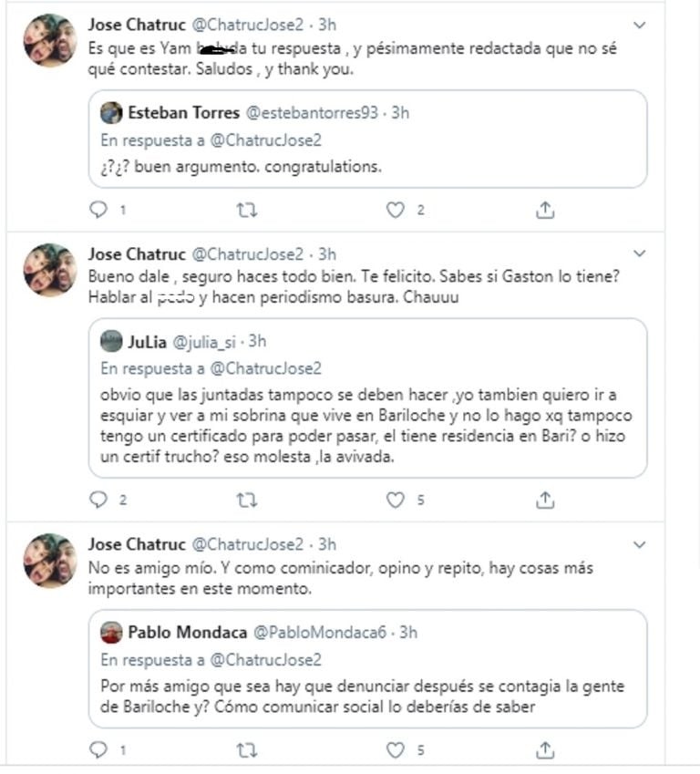The image size is (700, 774).
Task: Like the tweet quoting Esteban Torres
Action: pyautogui.click(x=395, y=211)
